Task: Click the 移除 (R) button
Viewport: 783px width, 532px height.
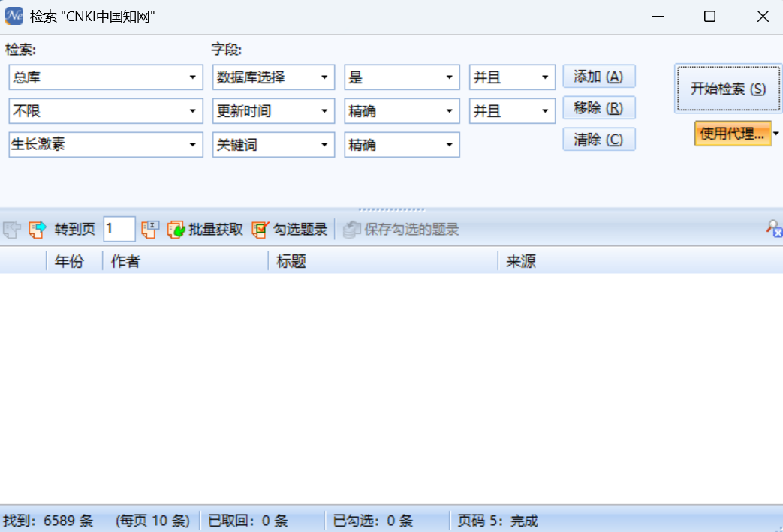Action: click(x=599, y=108)
